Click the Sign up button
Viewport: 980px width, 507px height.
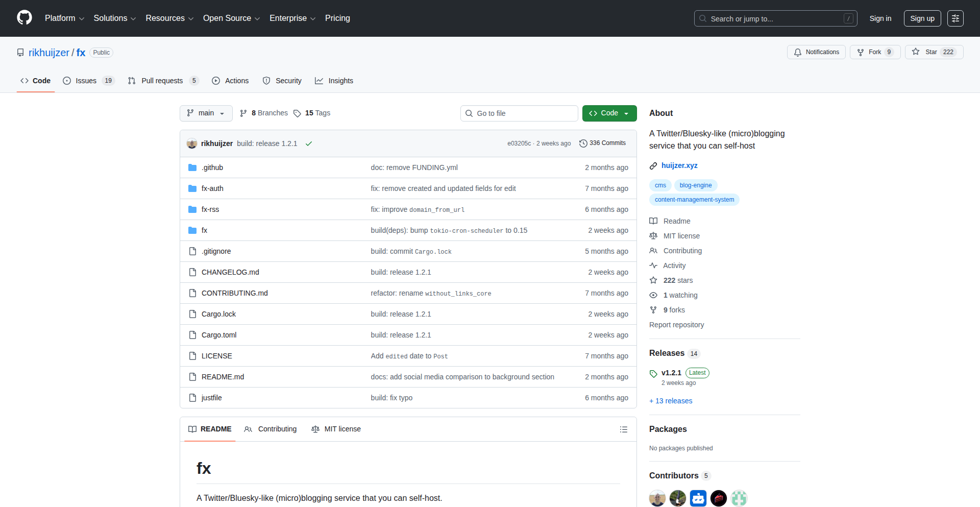click(x=922, y=18)
